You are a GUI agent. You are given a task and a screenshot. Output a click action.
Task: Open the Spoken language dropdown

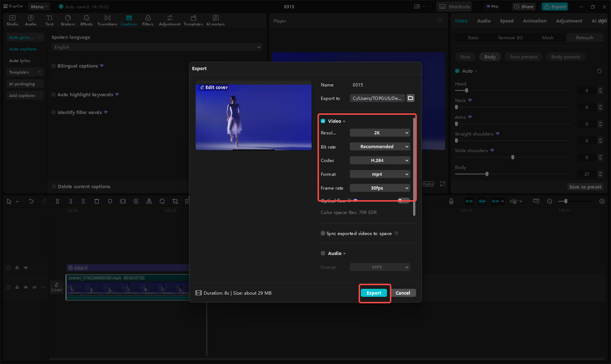(156, 47)
